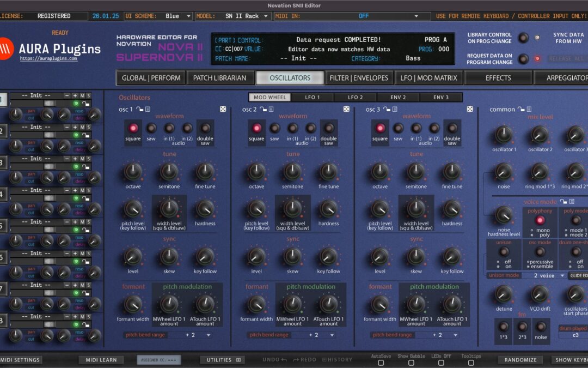Viewport: 588px width, 368px height.
Task: Click the padlock icon next to osc 1
Action: tap(139, 109)
